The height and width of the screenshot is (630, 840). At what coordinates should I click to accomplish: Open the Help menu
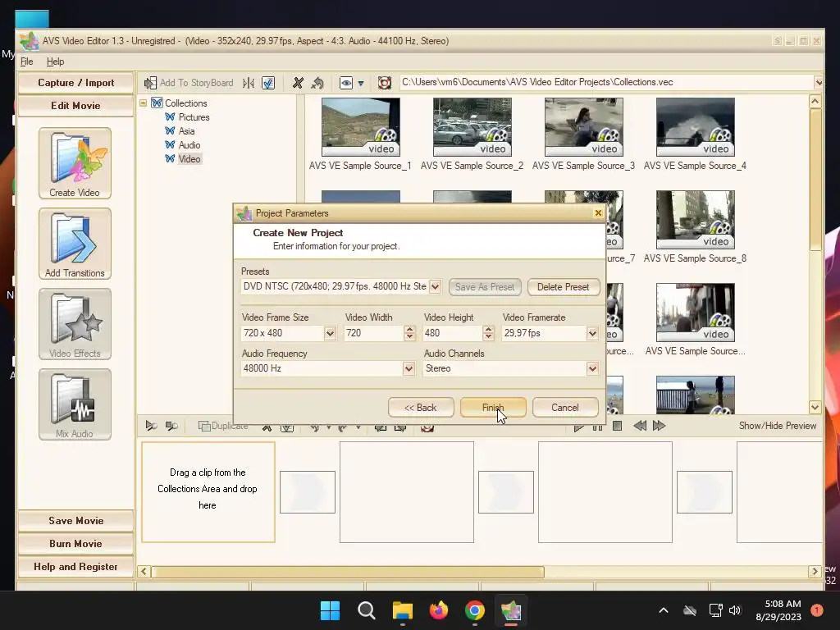tap(55, 62)
